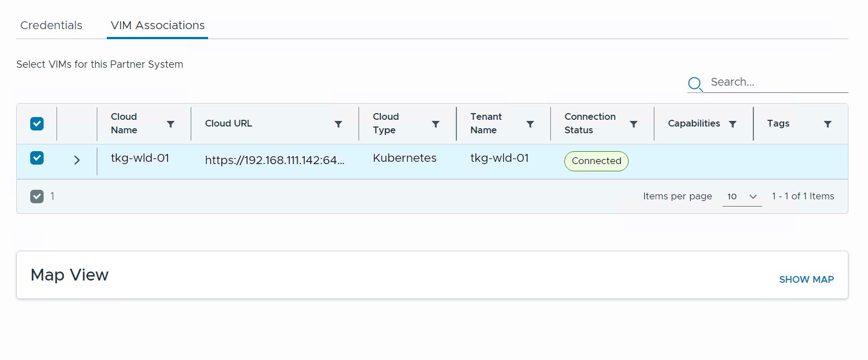This screenshot has width=868, height=360.
Task: Open the Cloud Type column filter
Action: tap(436, 124)
